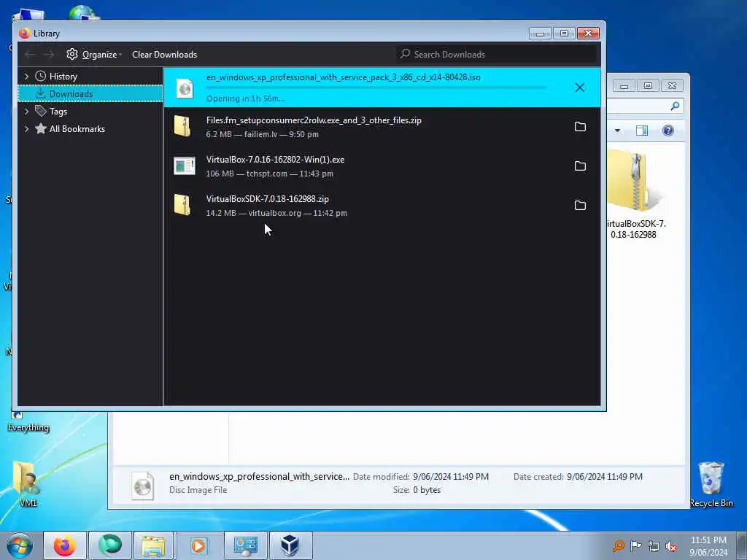Click the Organize gear icon

coord(72,54)
